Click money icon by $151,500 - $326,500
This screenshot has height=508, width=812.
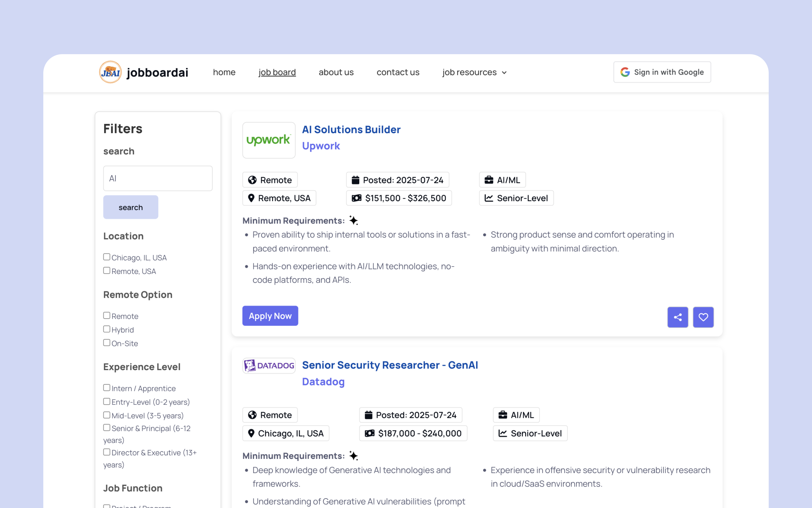click(x=356, y=198)
